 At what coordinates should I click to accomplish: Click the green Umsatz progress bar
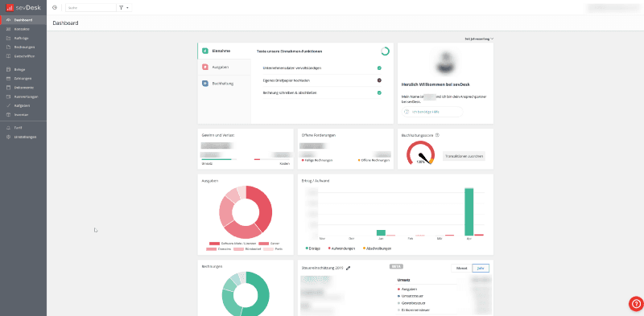tap(216, 159)
